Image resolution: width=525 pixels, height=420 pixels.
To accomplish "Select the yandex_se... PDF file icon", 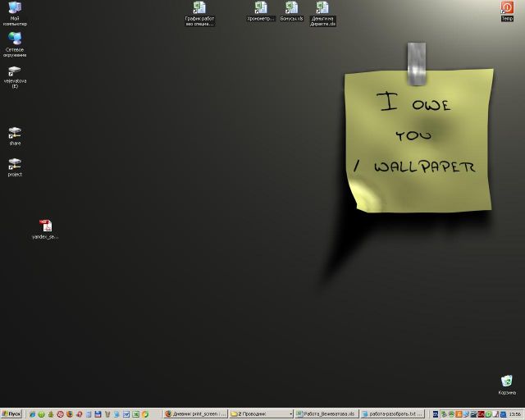I will click(x=45, y=229).
